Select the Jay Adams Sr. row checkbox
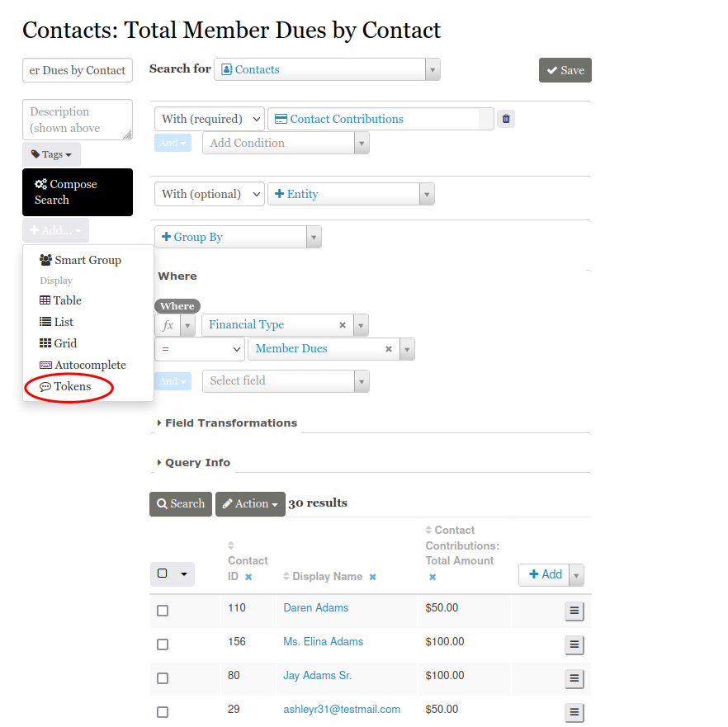Image resolution: width=728 pixels, height=727 pixels. coord(163,678)
